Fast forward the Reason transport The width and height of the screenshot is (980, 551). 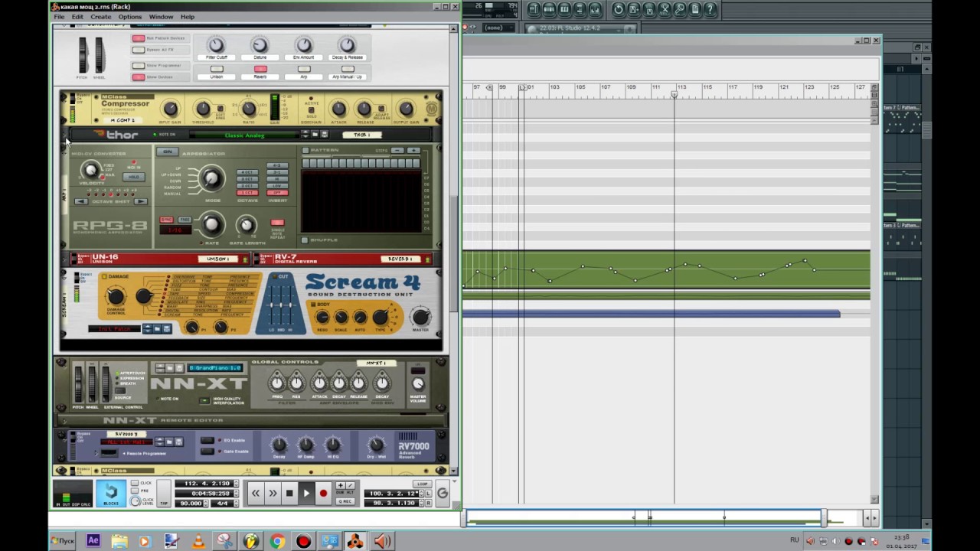tap(273, 494)
